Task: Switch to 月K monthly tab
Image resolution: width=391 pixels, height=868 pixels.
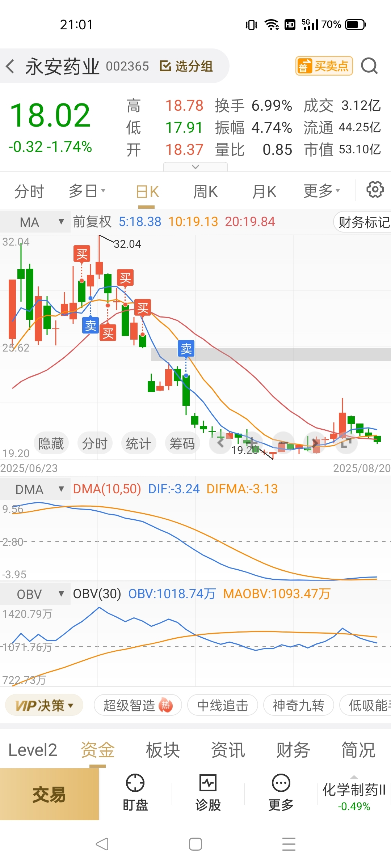Action: [264, 191]
